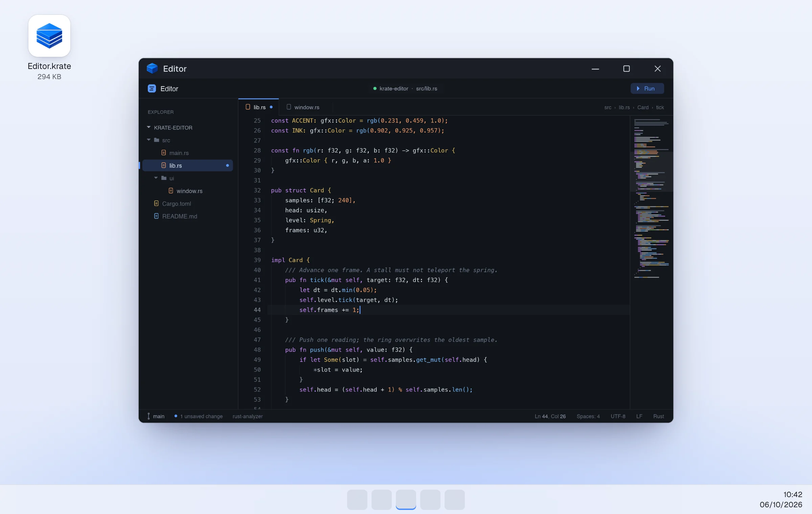Click the active third taskbar icon
The width and height of the screenshot is (812, 514).
click(x=406, y=499)
